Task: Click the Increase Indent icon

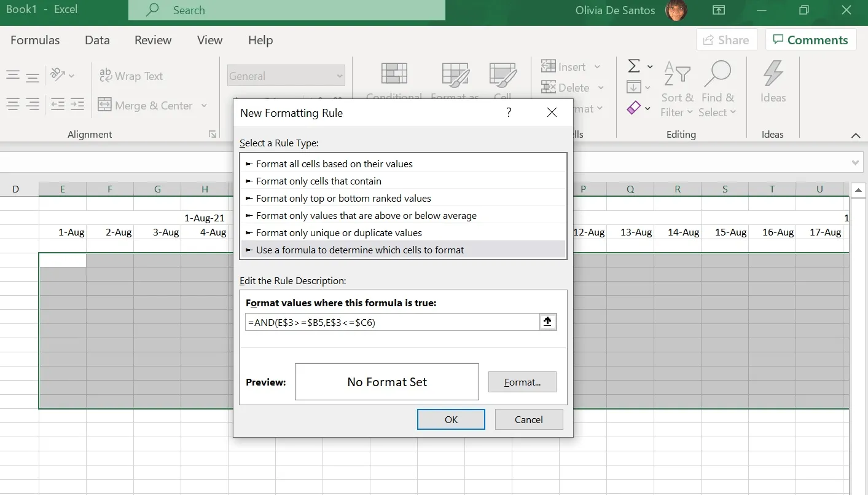Action: tap(77, 105)
